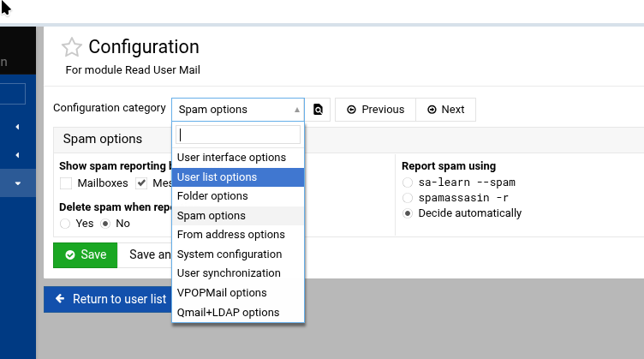Select No for delete spam when reporting
Screen dimensions: 644x359
106,223
